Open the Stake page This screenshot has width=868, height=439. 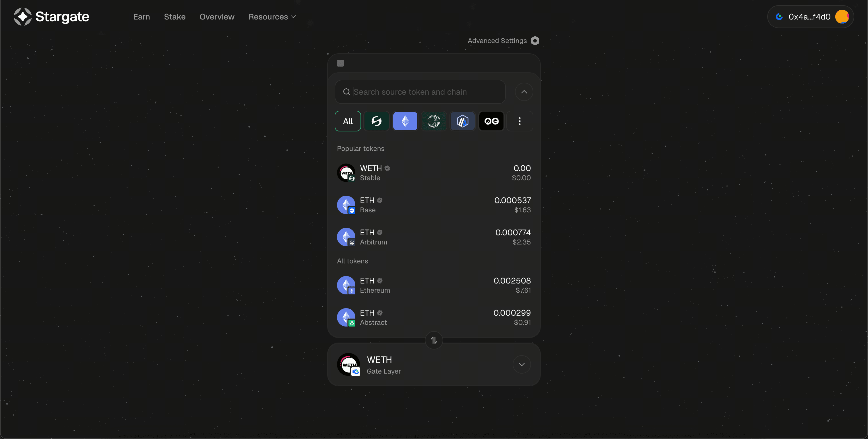pyautogui.click(x=175, y=17)
